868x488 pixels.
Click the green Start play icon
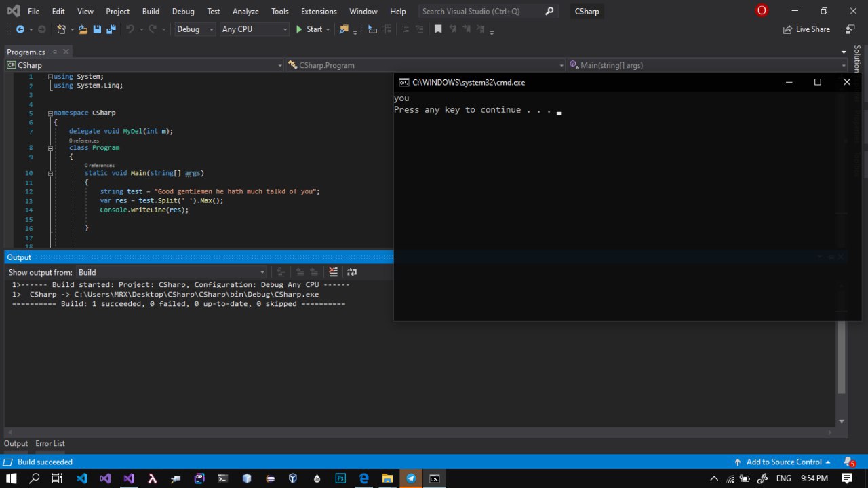point(299,29)
